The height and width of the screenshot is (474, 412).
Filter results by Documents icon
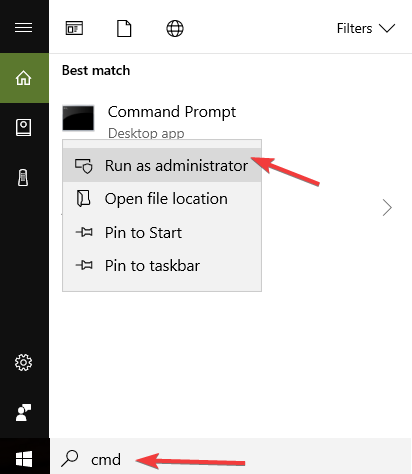click(x=124, y=28)
